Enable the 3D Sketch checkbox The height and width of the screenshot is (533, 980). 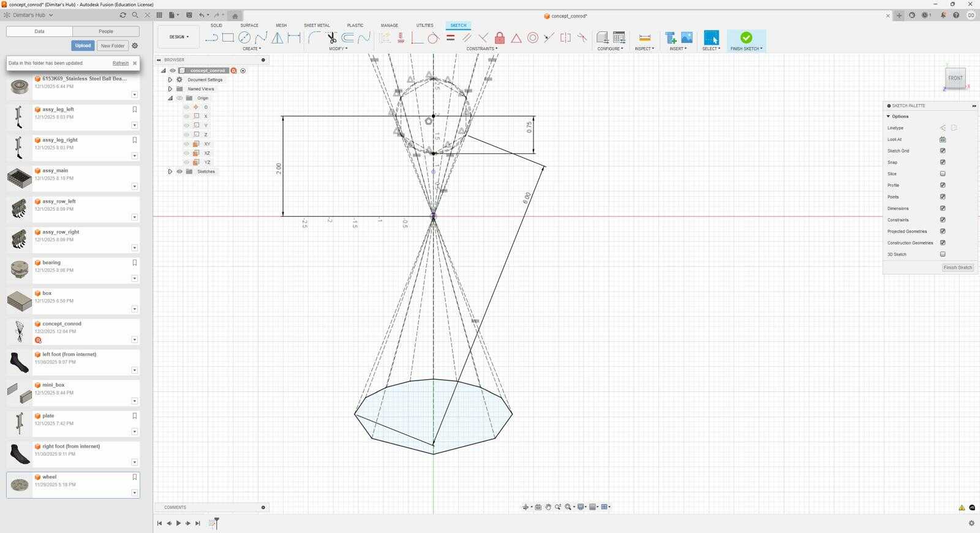943,254
